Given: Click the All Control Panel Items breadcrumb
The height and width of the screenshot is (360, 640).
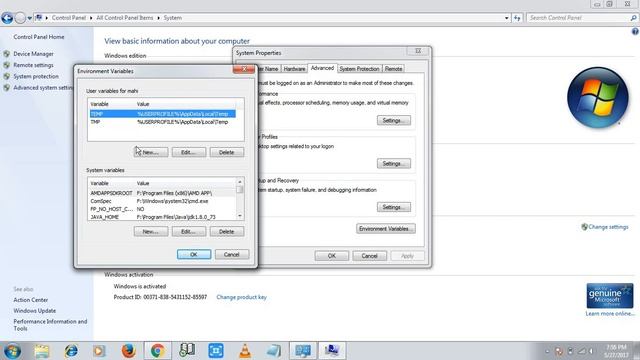Looking at the screenshot, I should [124, 18].
